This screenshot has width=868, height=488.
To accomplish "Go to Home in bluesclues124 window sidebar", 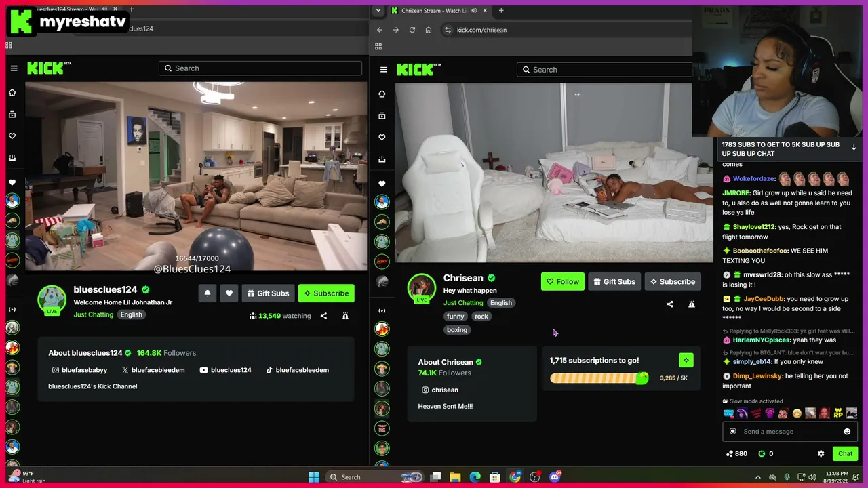I will (x=12, y=93).
